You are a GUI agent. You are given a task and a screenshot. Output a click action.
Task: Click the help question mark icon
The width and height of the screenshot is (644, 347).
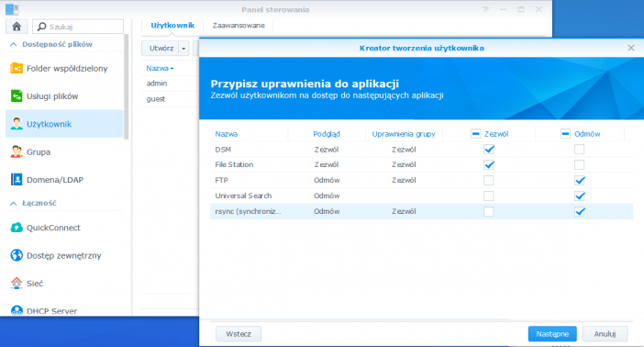pyautogui.click(x=485, y=9)
